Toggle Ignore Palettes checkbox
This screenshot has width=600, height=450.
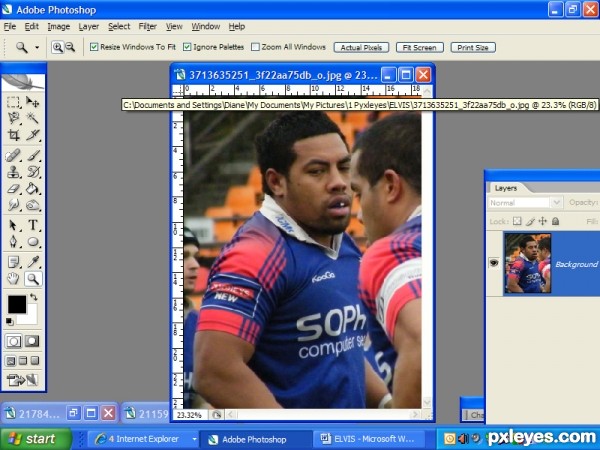pos(187,47)
